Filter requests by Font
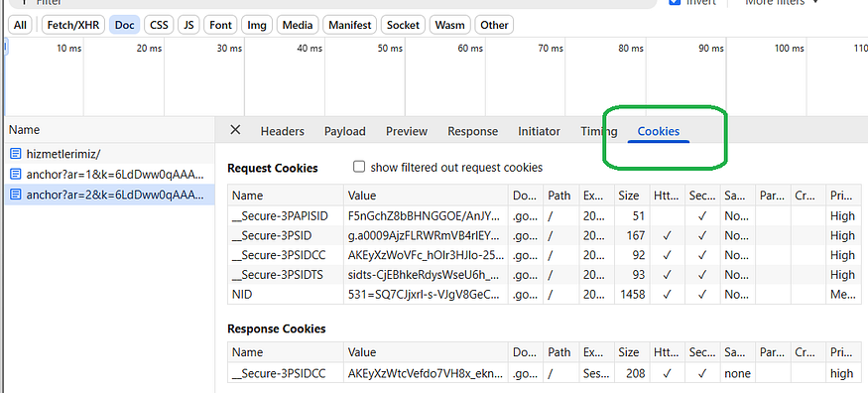Screen dimensions: 868x393 (x=221, y=25)
